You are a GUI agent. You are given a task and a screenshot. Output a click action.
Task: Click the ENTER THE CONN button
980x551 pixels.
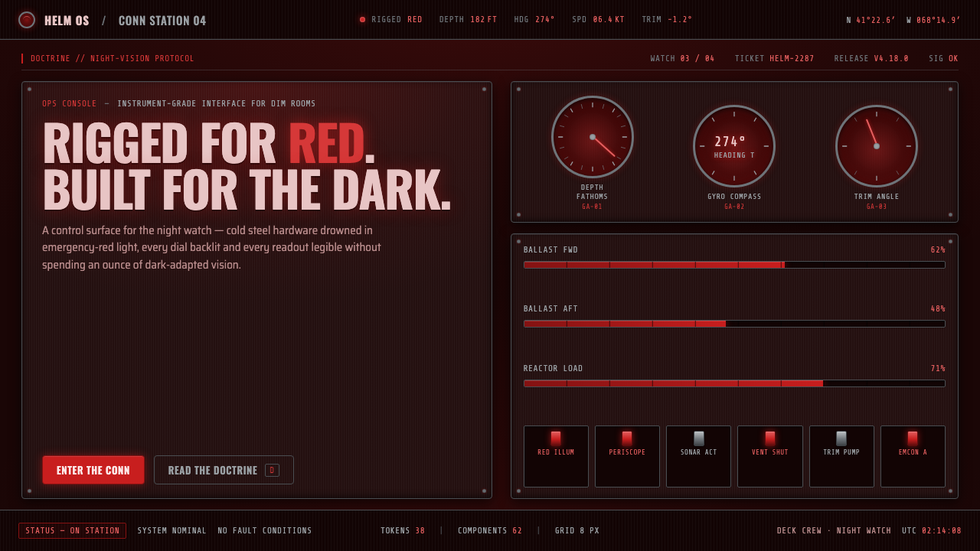click(x=93, y=470)
